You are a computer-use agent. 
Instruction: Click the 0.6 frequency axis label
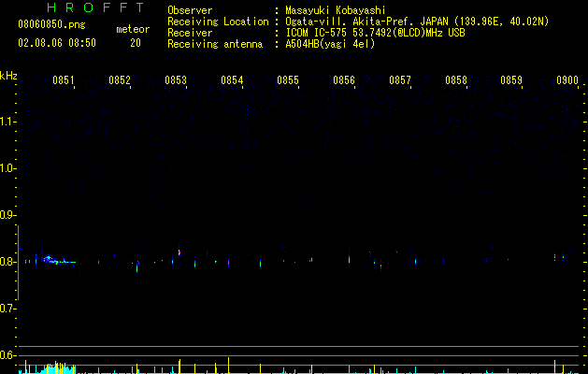tap(7, 355)
